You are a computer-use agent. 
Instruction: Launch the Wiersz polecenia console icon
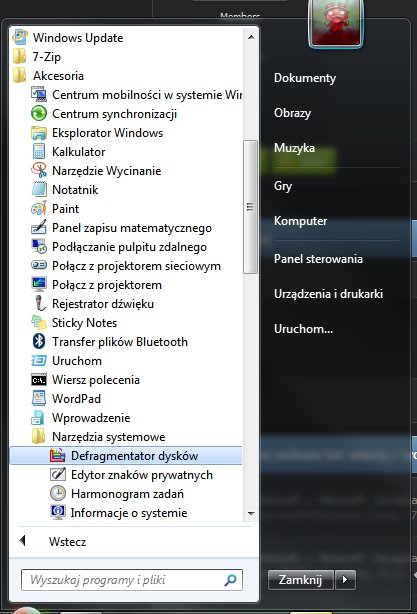[39, 380]
